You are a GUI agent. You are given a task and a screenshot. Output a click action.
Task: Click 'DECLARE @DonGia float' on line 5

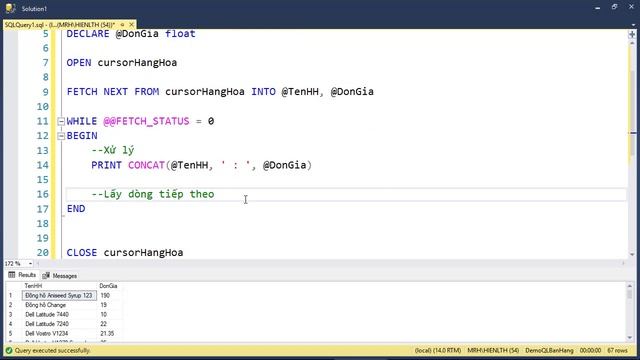click(x=131, y=34)
